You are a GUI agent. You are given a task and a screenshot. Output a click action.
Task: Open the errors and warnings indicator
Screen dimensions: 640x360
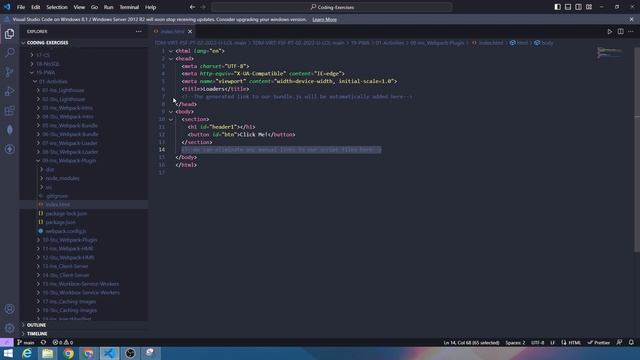(63, 342)
